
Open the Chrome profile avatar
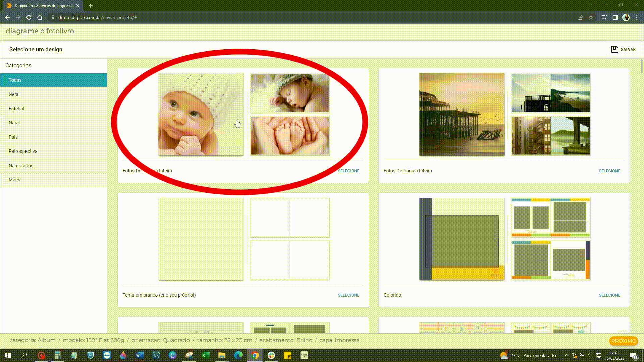point(626,17)
